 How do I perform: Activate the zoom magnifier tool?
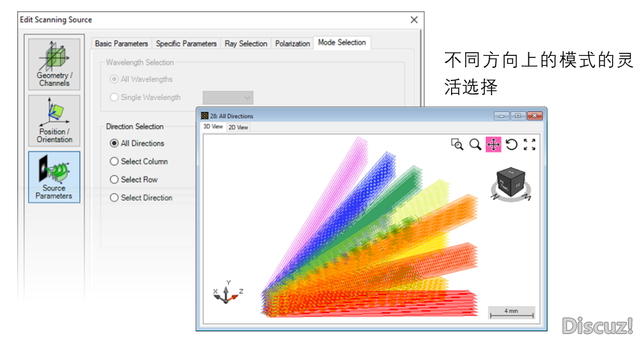point(475,144)
